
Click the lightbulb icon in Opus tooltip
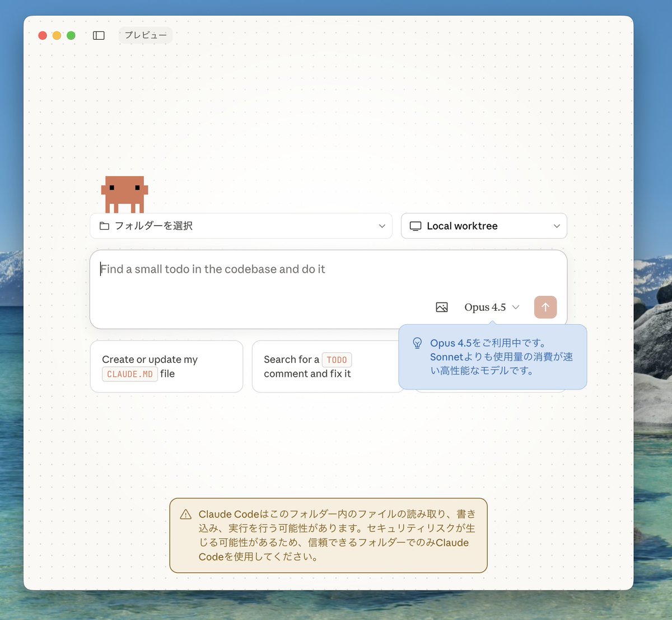point(417,343)
